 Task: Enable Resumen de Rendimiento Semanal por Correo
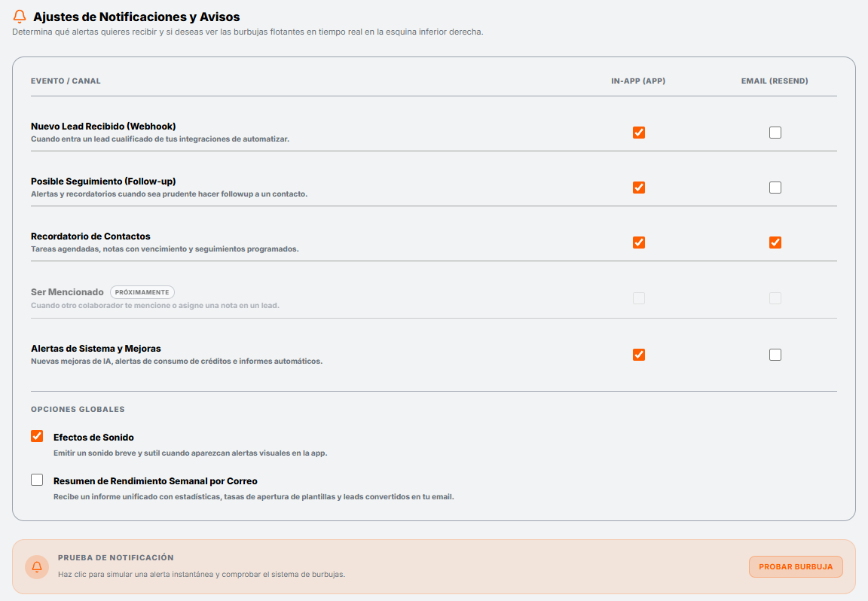point(37,480)
